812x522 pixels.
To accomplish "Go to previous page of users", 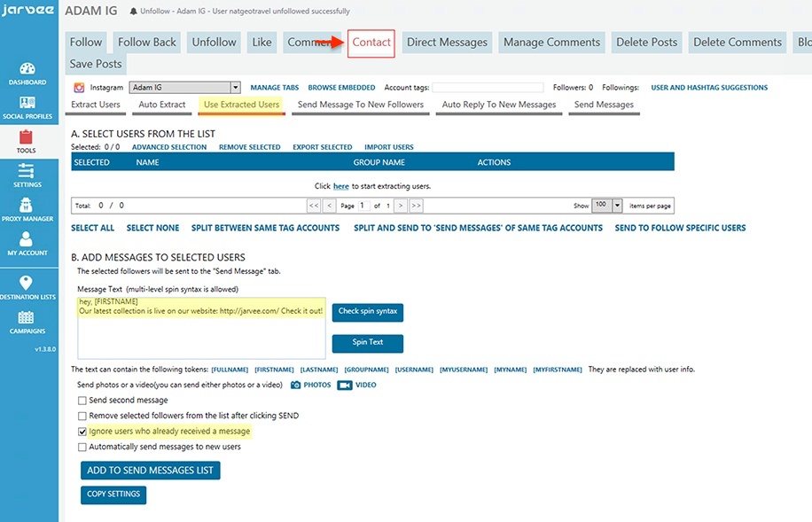I will [329, 206].
